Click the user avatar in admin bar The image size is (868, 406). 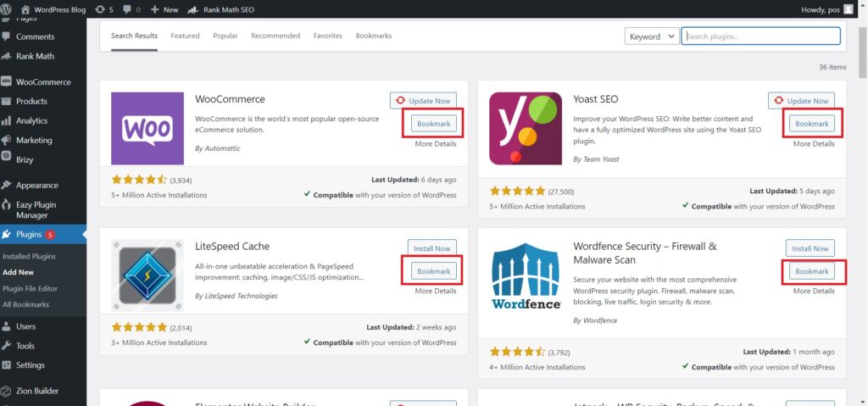(848, 9)
